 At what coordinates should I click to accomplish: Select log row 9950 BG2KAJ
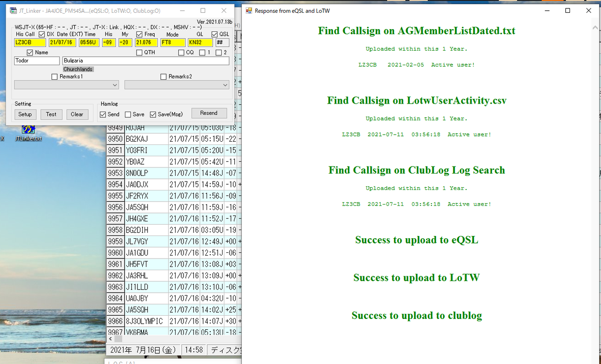[174, 139]
